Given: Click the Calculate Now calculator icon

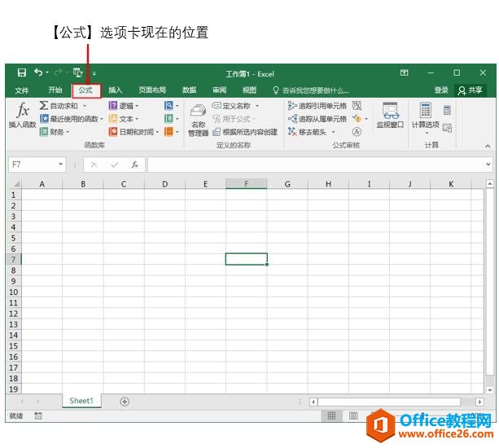Looking at the screenshot, I should click(447, 110).
